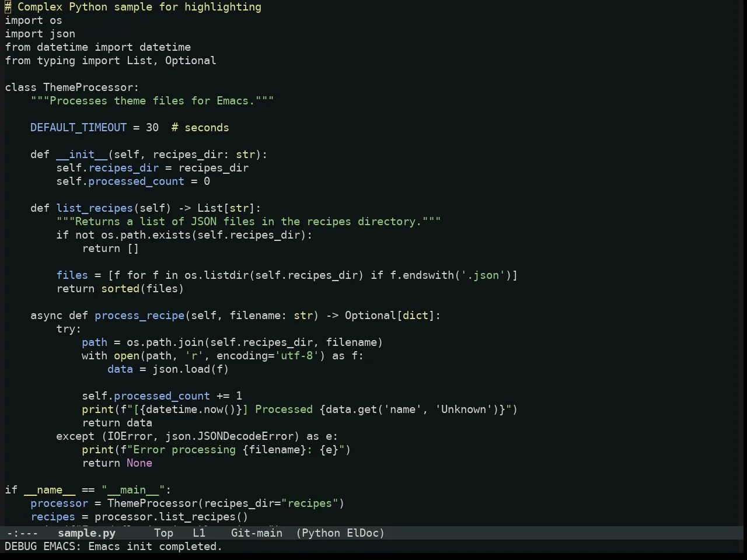Click 'self.processed_count = 0' line
This screenshot has width=747, height=560.
tap(133, 181)
